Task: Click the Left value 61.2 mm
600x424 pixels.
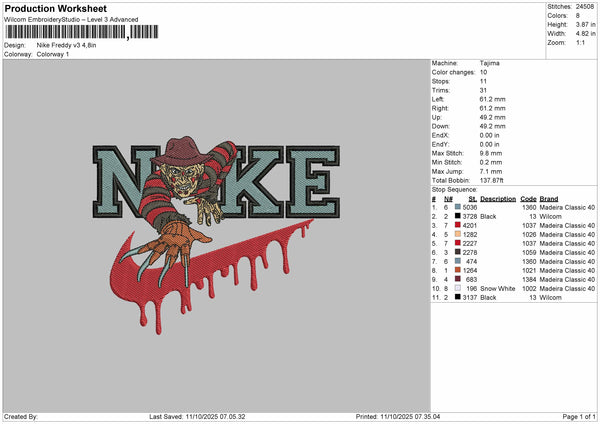Action: click(492, 99)
